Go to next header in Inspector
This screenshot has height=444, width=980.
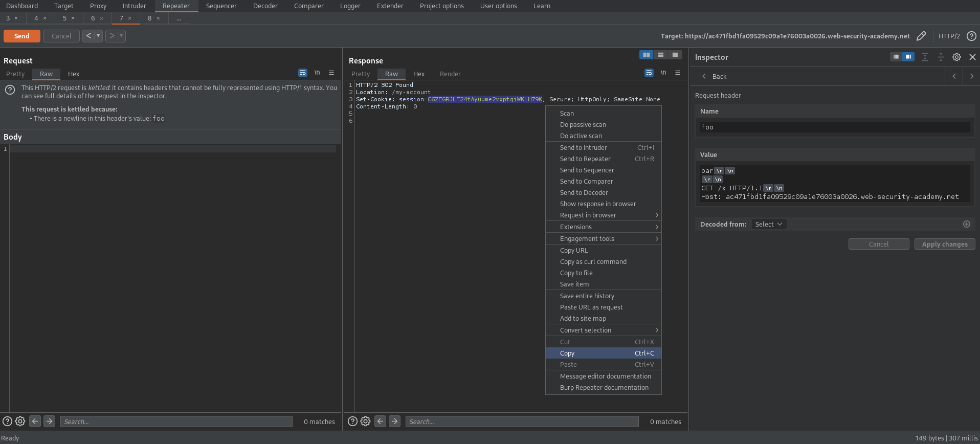pos(971,76)
